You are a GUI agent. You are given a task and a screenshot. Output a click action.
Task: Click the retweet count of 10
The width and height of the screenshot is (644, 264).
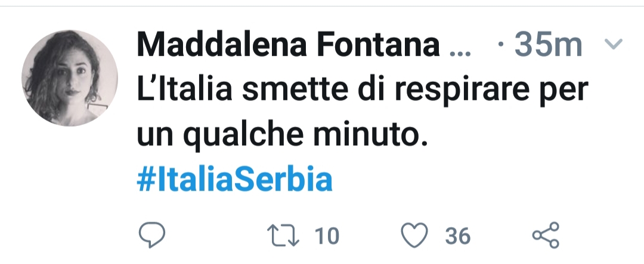326,237
